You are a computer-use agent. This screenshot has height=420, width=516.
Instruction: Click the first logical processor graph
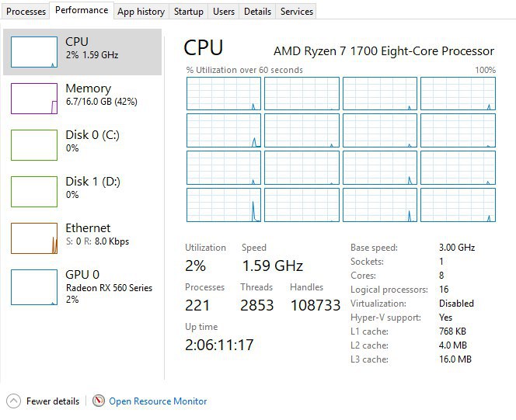click(223, 93)
